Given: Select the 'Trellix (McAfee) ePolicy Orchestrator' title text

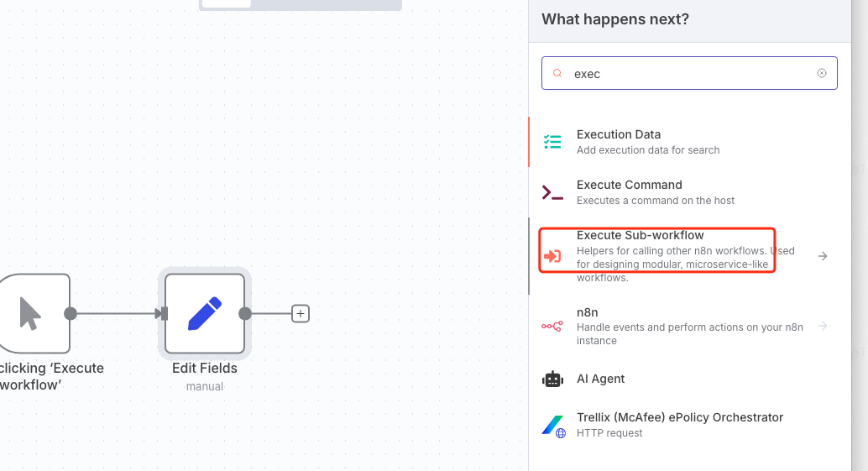Looking at the screenshot, I should pos(680,417).
